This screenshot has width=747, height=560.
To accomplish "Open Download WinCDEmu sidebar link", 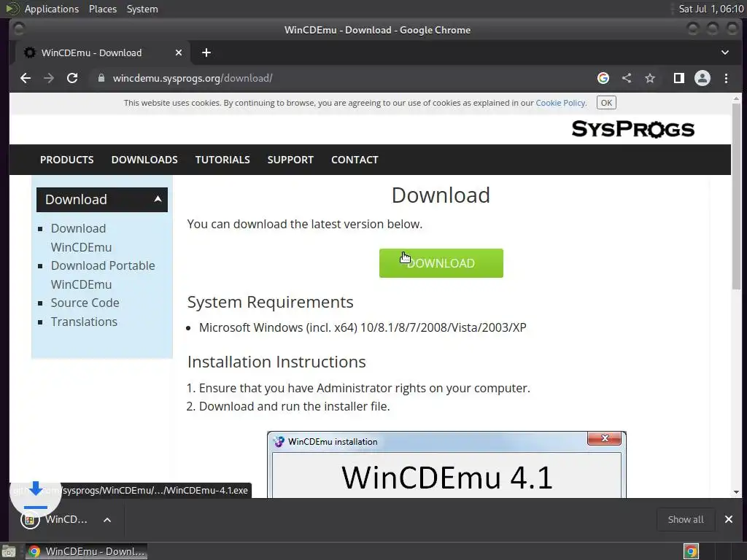I will click(x=81, y=238).
